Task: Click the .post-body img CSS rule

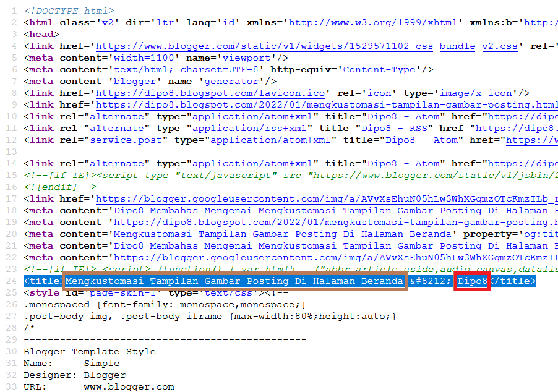Action: pyautogui.click(x=210, y=317)
